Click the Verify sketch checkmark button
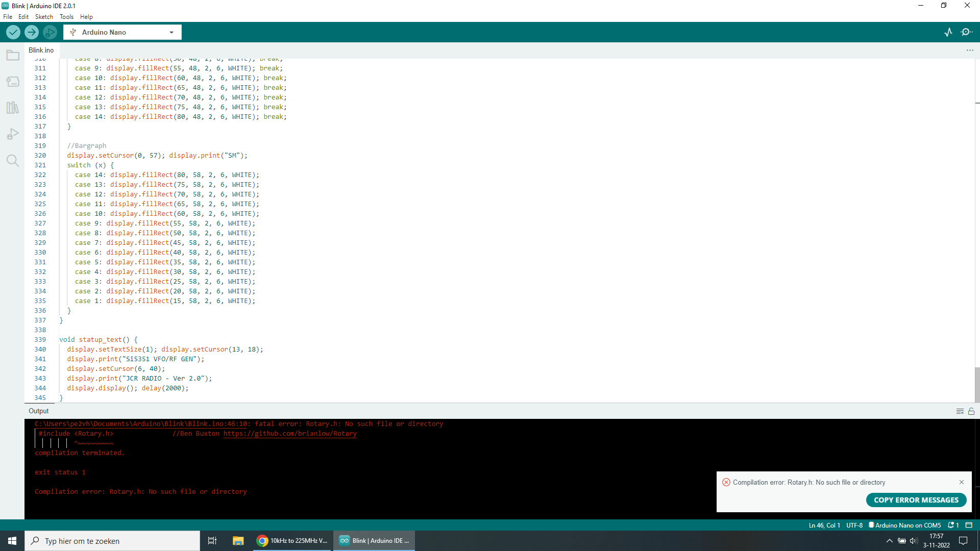This screenshot has width=980, height=551. (13, 32)
